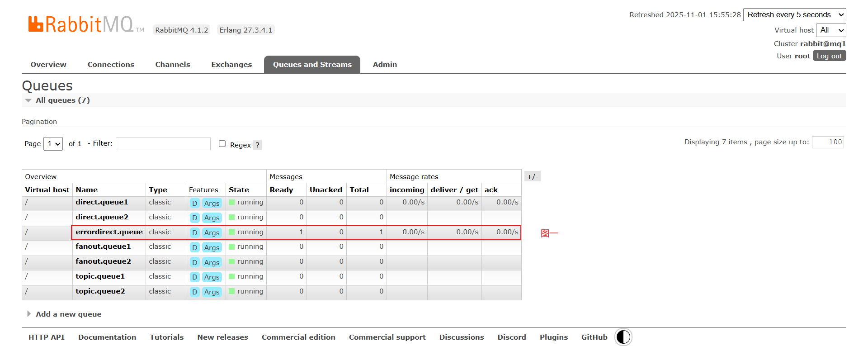Click Args badge for direct.queue2
Image resolution: width=868 pixels, height=346 pixels.
[x=212, y=218]
